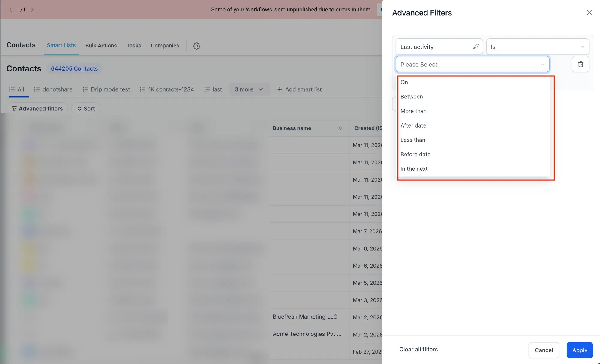Click Apply to save filters
Viewport: 600px width, 364px height.
580,350
